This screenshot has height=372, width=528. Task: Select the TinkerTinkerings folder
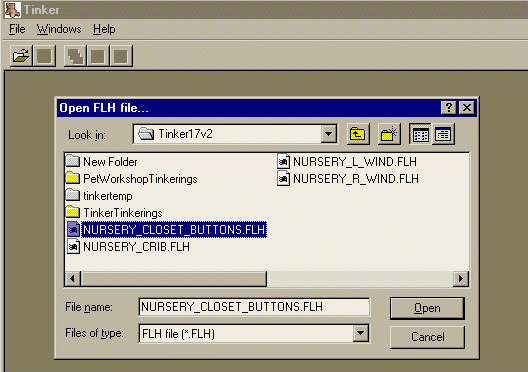coord(114,212)
